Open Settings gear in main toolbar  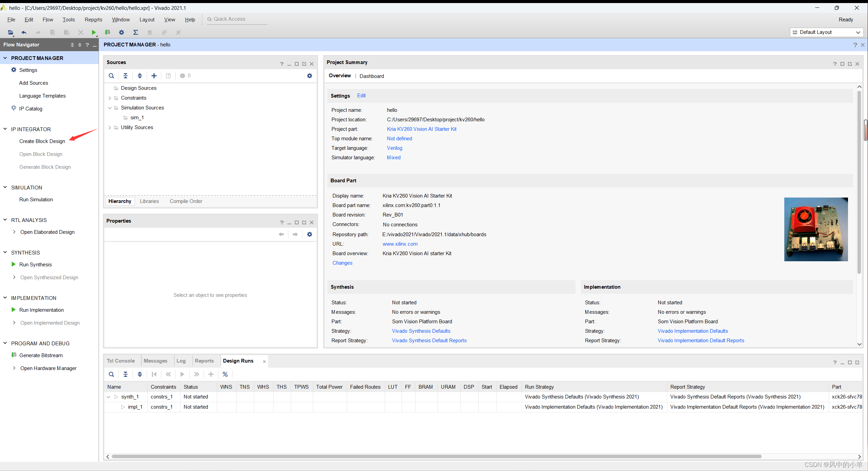coord(121,33)
